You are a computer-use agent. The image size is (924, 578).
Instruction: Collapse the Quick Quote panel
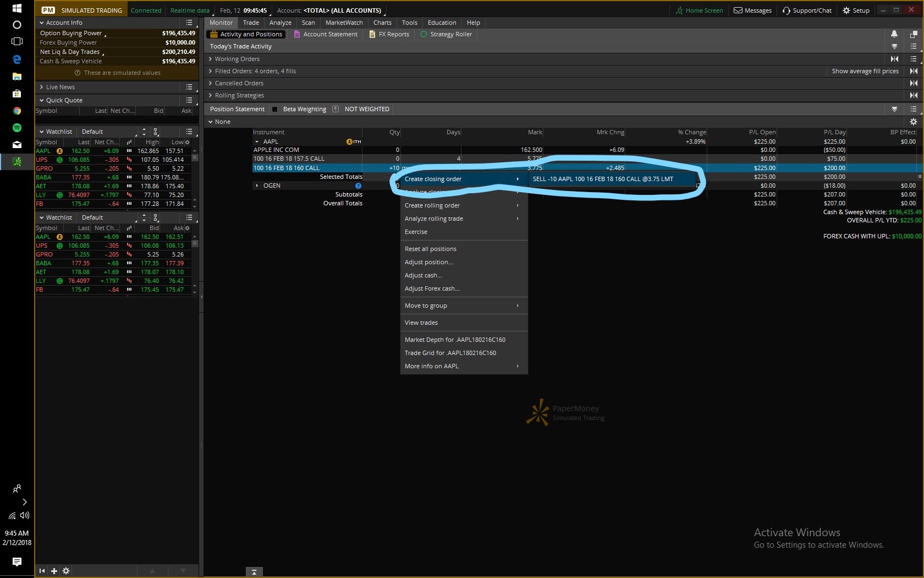pos(42,100)
